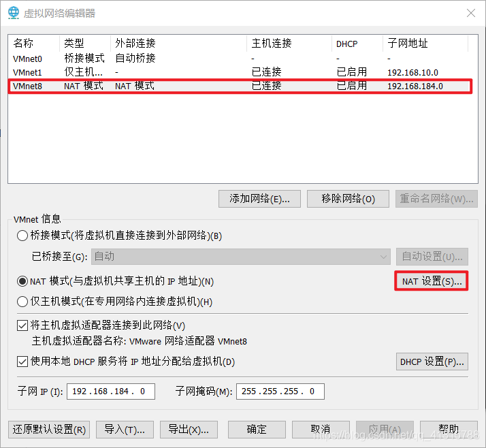Screen dimensions: 486x448
Task: Click the 取消 button
Action: point(321,430)
